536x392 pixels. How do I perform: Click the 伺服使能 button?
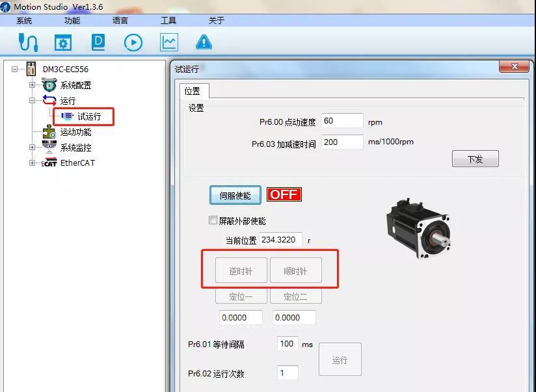[x=235, y=195]
